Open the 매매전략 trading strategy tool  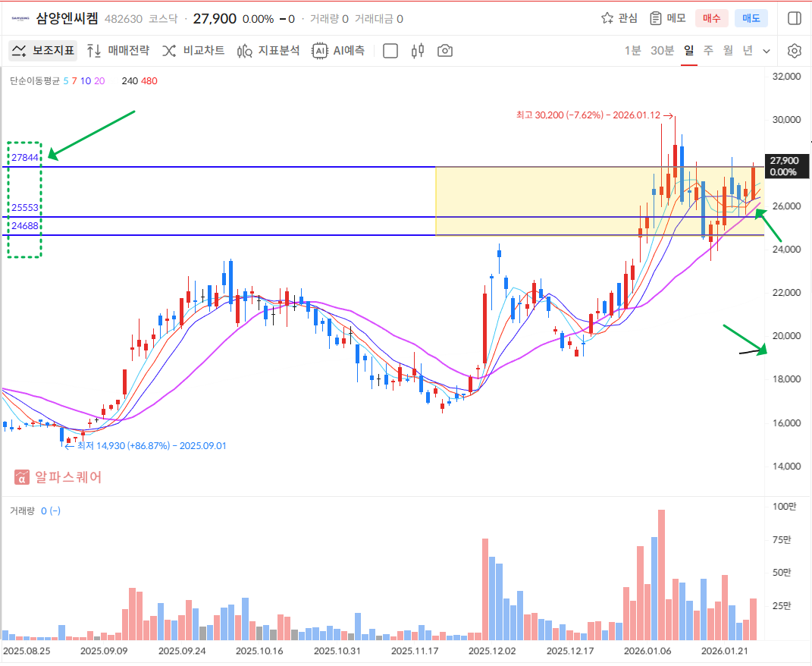click(118, 51)
